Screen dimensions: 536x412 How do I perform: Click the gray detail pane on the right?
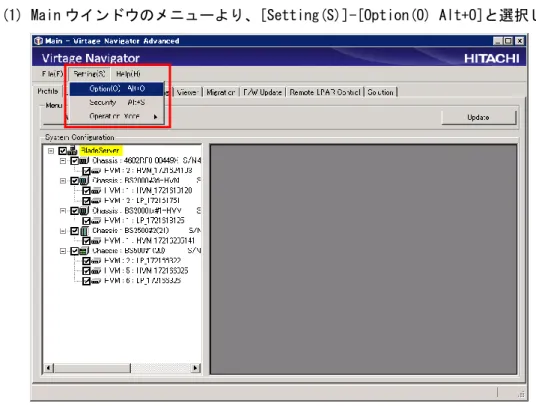(x=363, y=259)
